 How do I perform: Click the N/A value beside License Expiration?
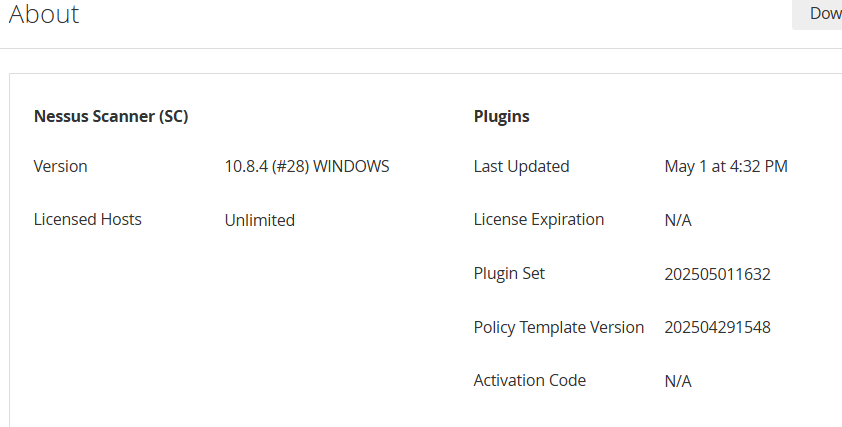pos(678,220)
